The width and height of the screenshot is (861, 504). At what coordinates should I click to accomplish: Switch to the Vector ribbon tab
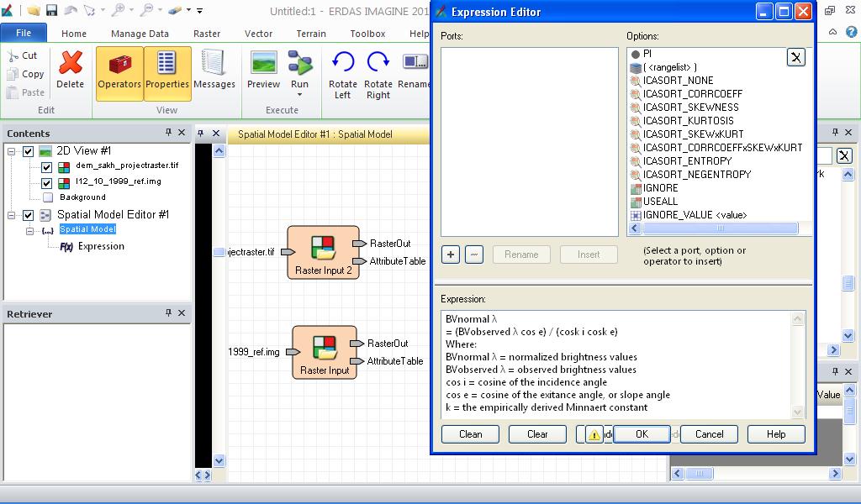[x=259, y=34]
